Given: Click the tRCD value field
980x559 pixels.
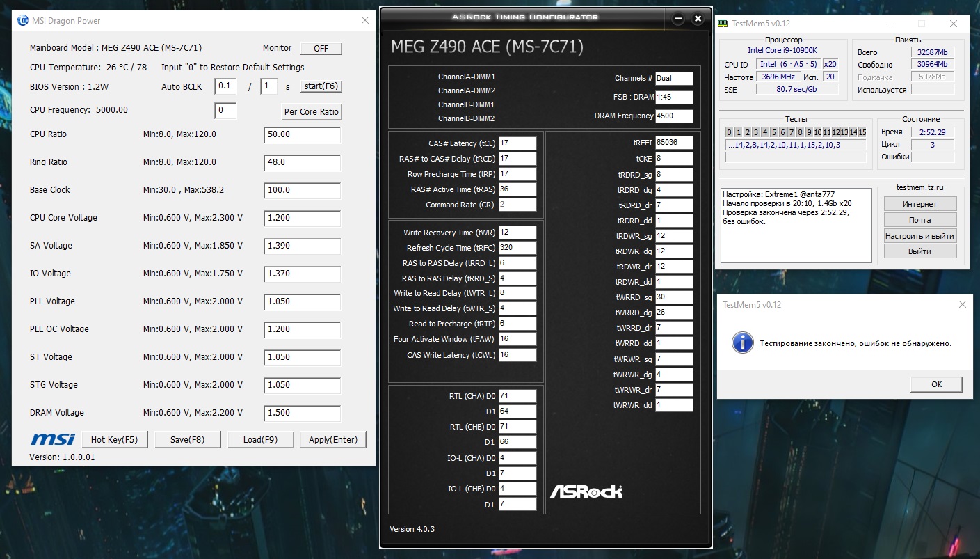Looking at the screenshot, I should tap(517, 159).
